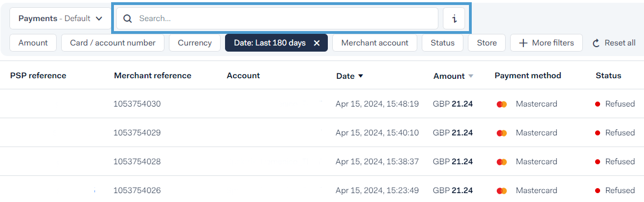
Task: Click the Amount column sort arrow
Action: point(471,76)
